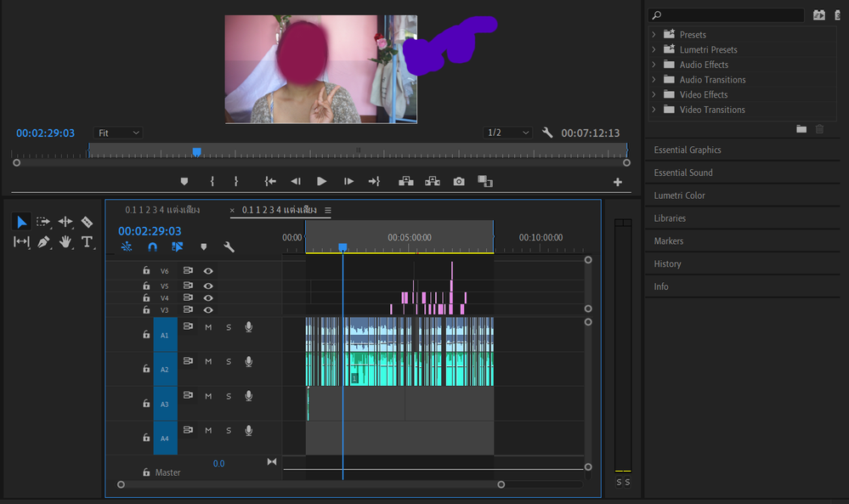Open the Fit zoom level dropdown
The width and height of the screenshot is (849, 504).
(118, 133)
